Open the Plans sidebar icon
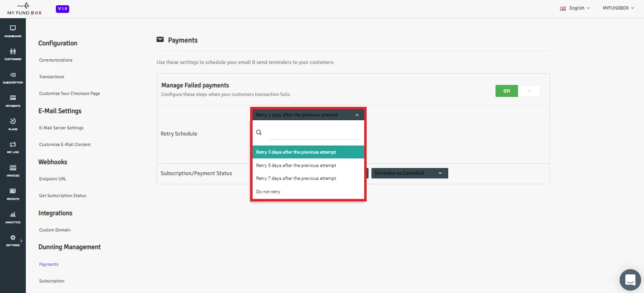 click(x=13, y=121)
